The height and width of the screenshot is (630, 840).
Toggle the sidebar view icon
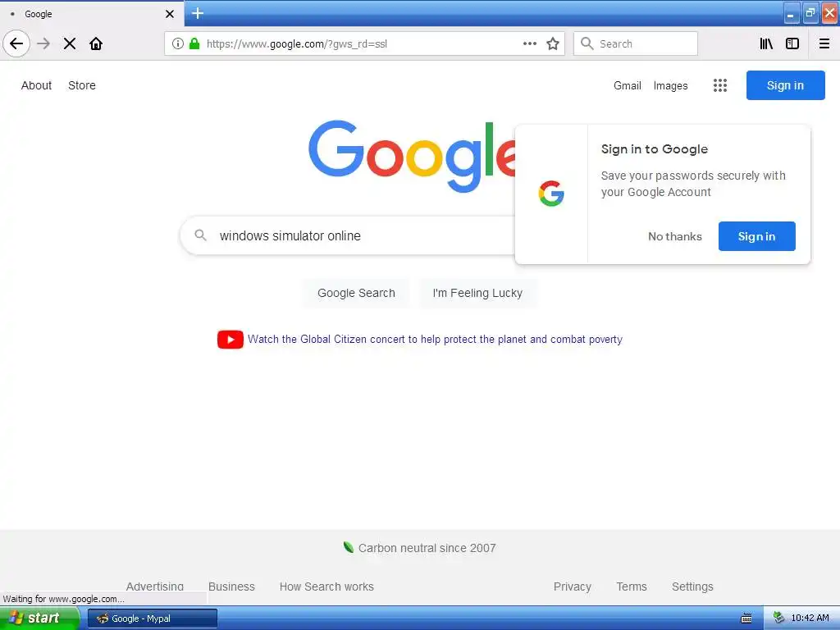pyautogui.click(x=792, y=43)
